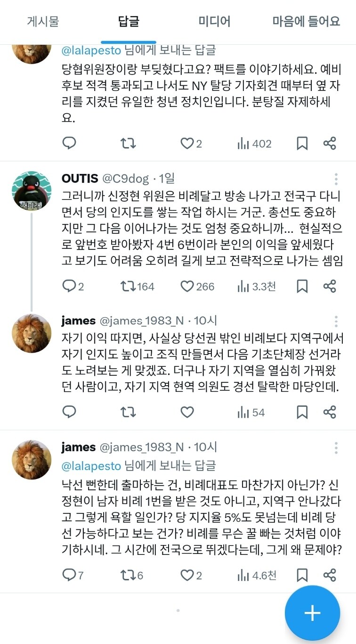Like james's reply with 54 views
This screenshot has height=644, width=356.
(187, 412)
